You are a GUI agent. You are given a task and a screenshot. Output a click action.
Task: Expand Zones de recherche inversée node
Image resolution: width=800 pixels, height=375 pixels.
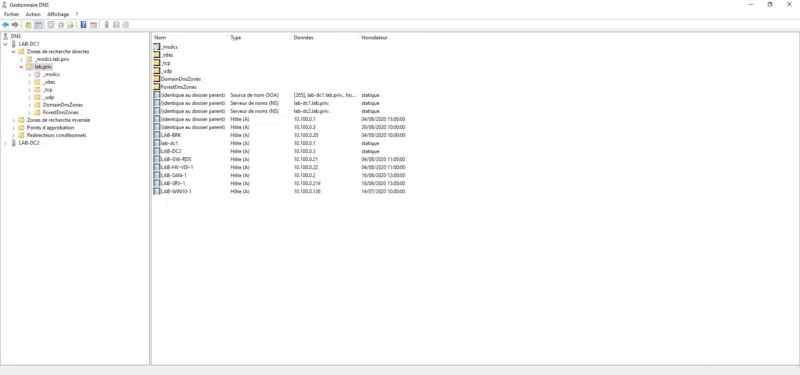tap(13, 120)
